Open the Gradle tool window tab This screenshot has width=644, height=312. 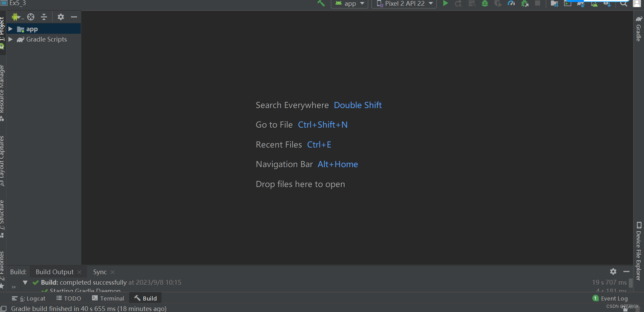click(x=639, y=29)
